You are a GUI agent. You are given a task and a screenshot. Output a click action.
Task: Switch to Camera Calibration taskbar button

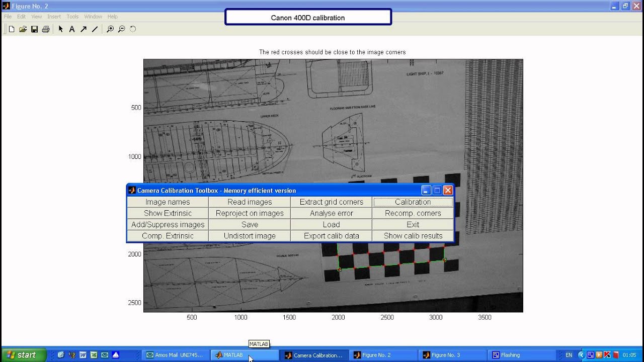(313, 355)
